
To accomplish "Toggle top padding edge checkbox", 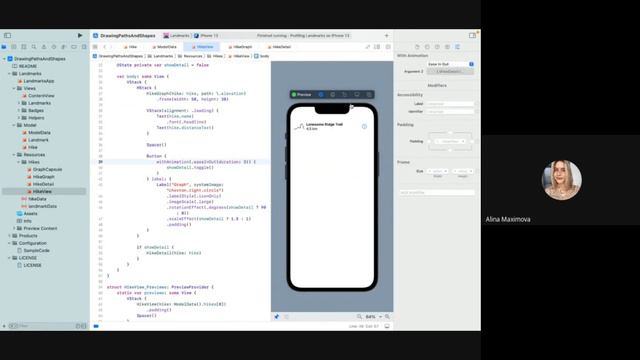I will [450, 133].
